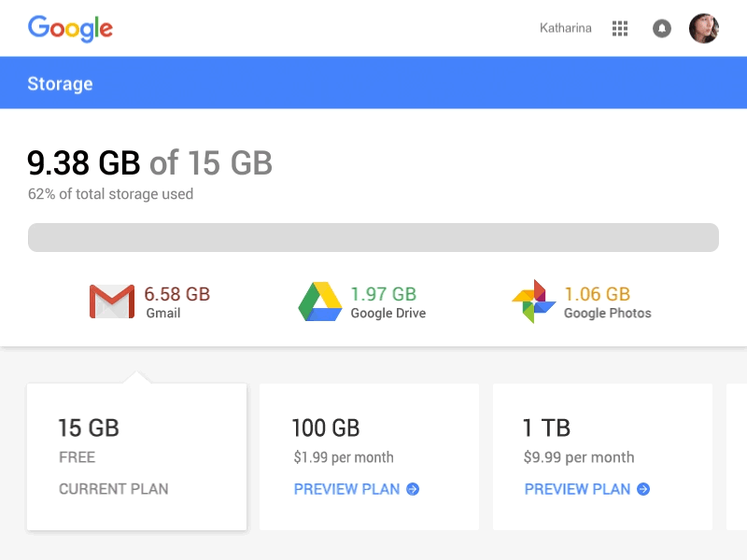Click the storage usage progress bar
Image resolution: width=747 pixels, height=560 pixels.
point(373,237)
